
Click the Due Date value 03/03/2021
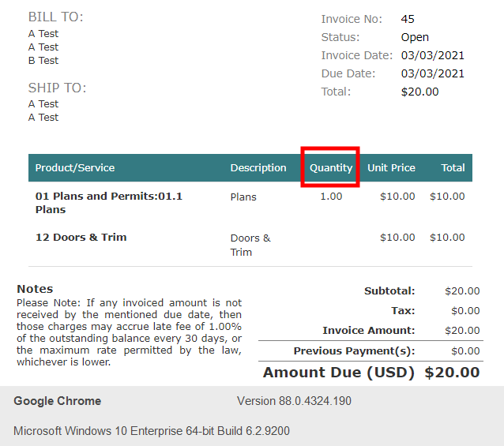(x=433, y=73)
